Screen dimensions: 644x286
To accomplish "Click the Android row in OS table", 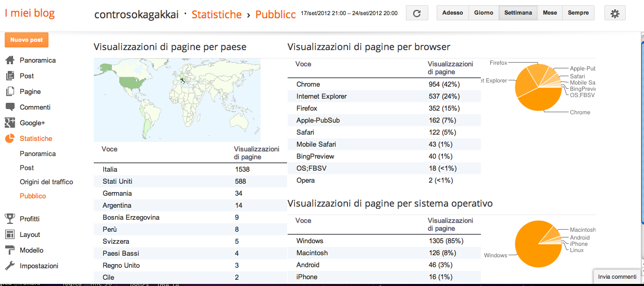I will [384, 265].
